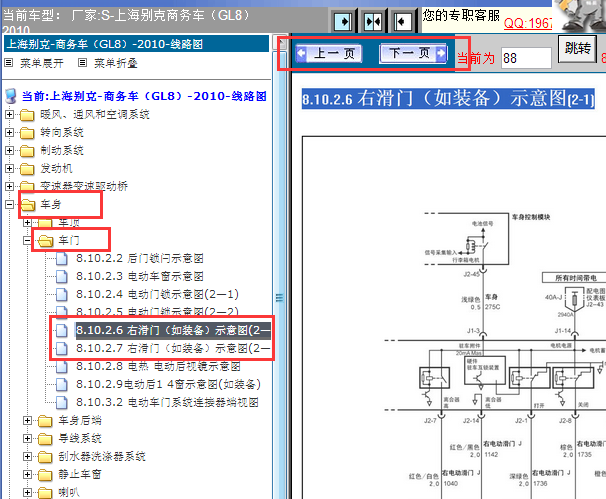
Task: Click folder icon of 车身后端
Action: click(45, 421)
